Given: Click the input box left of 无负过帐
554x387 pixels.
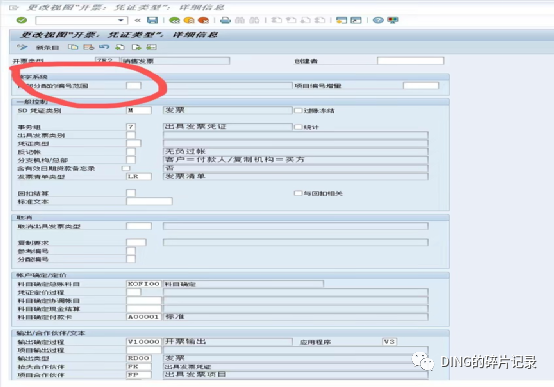Looking at the screenshot, I should coord(131,152).
